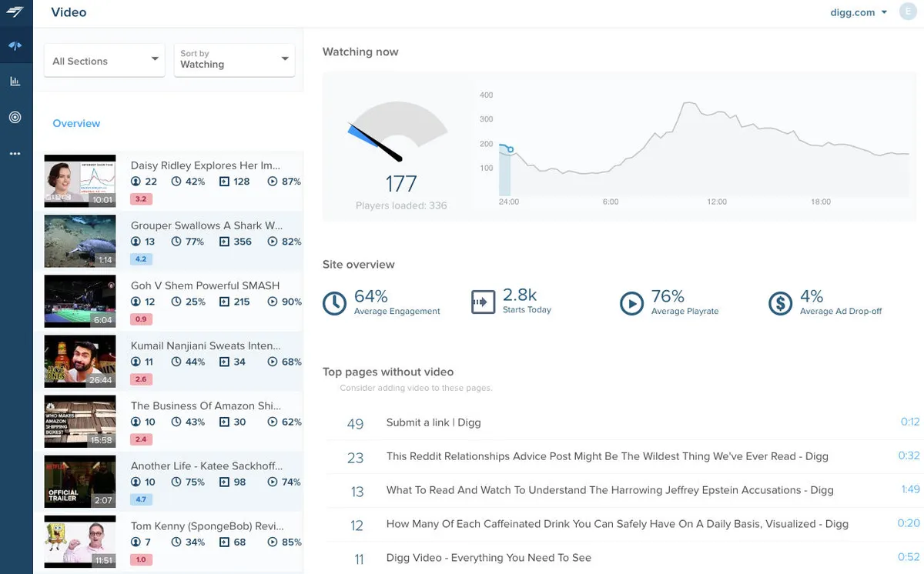Image resolution: width=924 pixels, height=574 pixels.
Task: Click the Daisy Ridley video thumbnail
Action: click(x=80, y=181)
